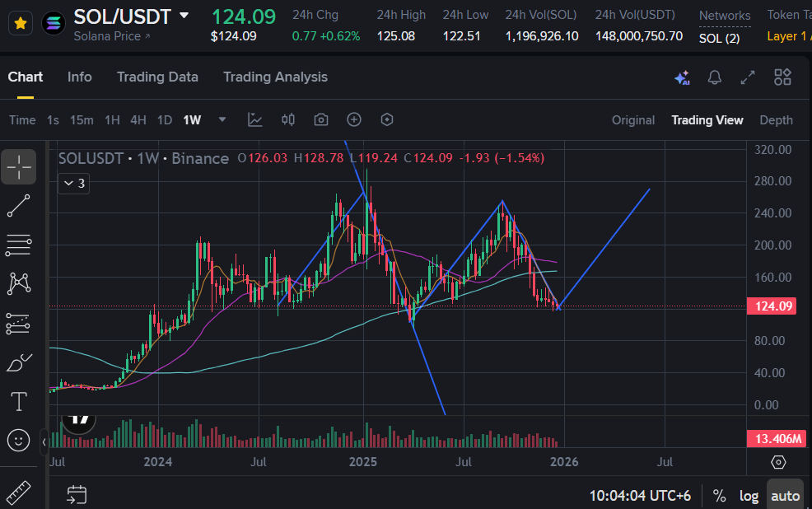Screen dimensions: 812x509
Task: Open the go-to-date calendar icon
Action: (x=77, y=494)
